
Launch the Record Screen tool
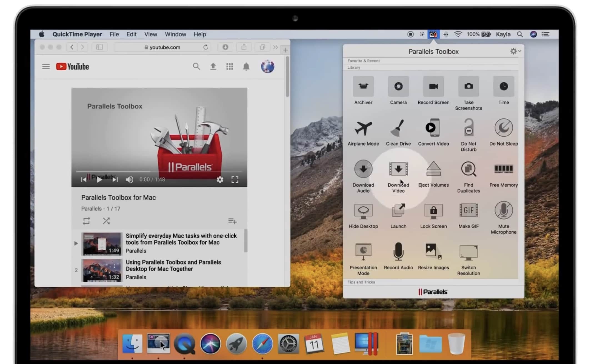point(433,86)
